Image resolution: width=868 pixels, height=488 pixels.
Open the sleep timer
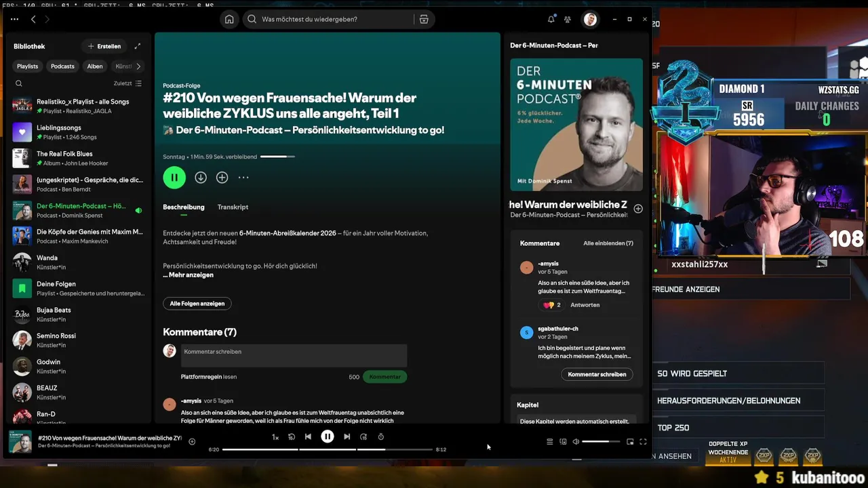pos(380,436)
